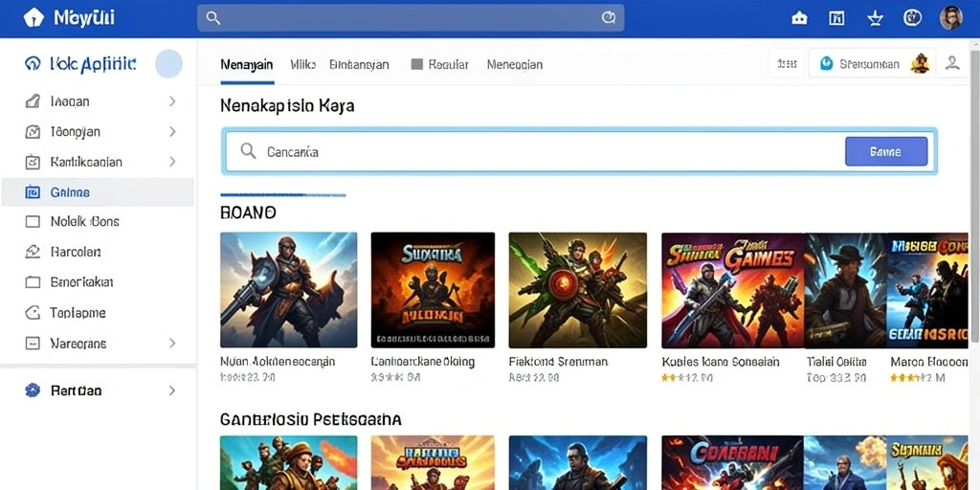
Task: Click the circular globe icon in the header
Action: click(x=912, y=17)
